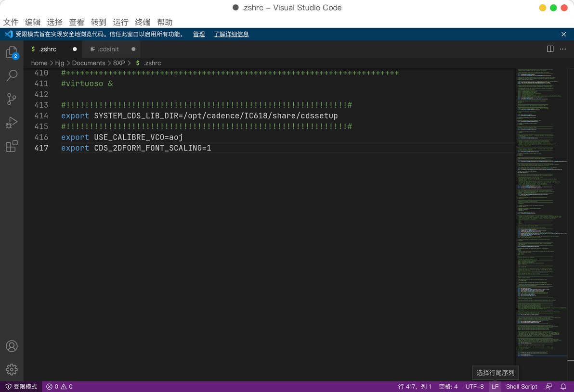Open the Search view icon
The height and width of the screenshot is (392, 574).
tap(12, 76)
